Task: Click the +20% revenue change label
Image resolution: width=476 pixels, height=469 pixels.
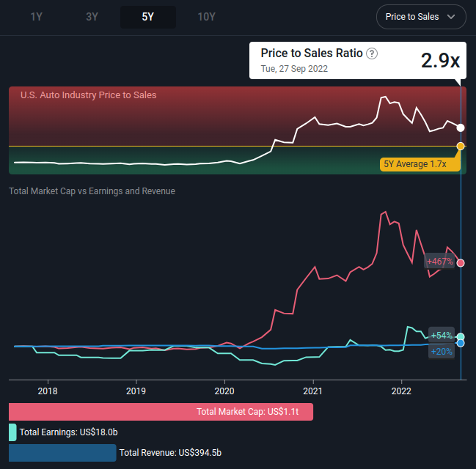Action: [442, 351]
